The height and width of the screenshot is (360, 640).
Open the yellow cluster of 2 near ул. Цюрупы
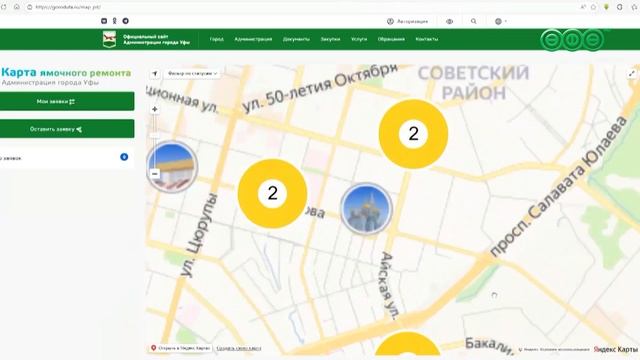tap(272, 193)
